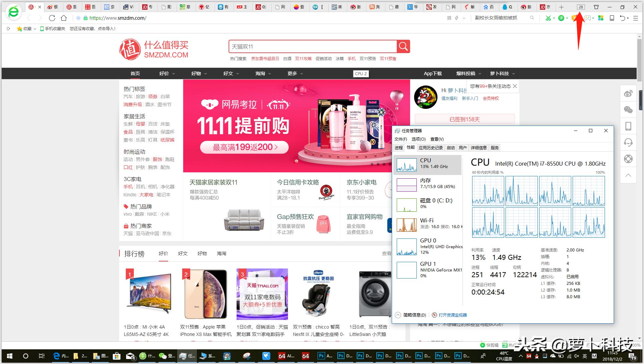644x364 pixels.
Task: Click the 打开资源监视器 link in Task Manager
Action: click(453, 315)
